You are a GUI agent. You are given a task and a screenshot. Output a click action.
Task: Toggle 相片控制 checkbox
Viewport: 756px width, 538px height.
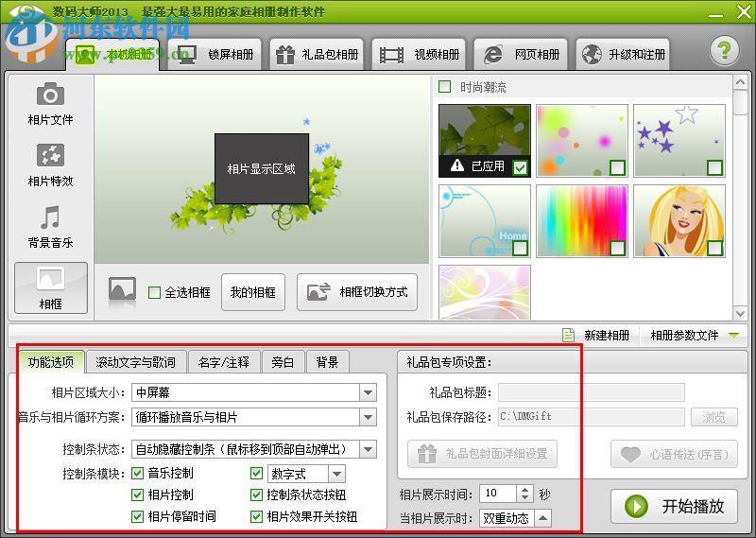pos(137,495)
